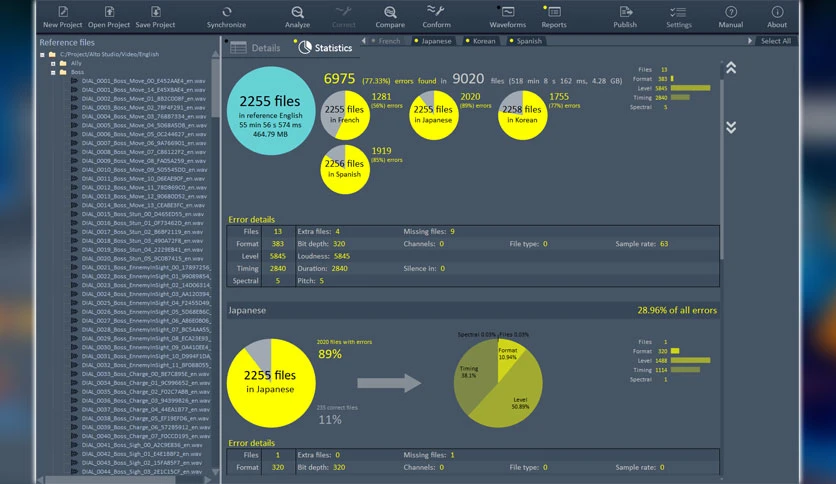Click Loudness value 5845 in Error details
The height and width of the screenshot is (484, 836).
pos(342,256)
